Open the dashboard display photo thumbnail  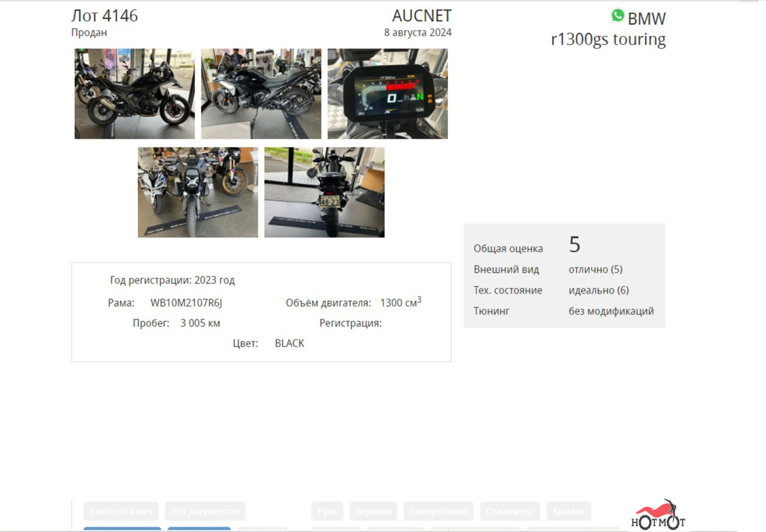(x=387, y=94)
